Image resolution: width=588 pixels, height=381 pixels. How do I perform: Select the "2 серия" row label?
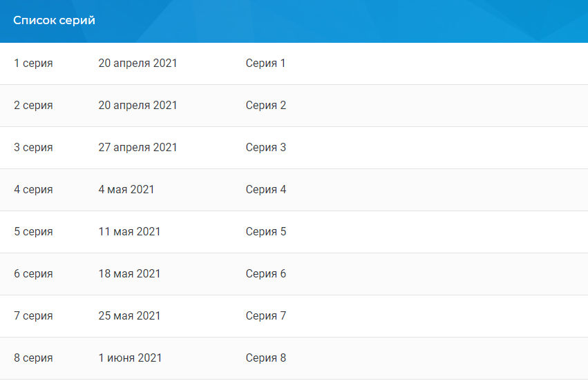(x=33, y=106)
